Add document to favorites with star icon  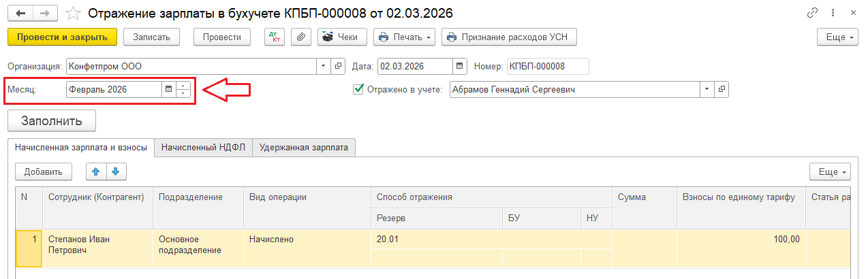(x=73, y=13)
